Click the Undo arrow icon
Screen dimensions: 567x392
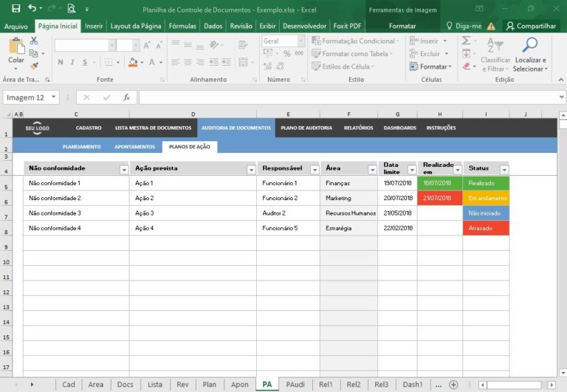pyautogui.click(x=32, y=8)
